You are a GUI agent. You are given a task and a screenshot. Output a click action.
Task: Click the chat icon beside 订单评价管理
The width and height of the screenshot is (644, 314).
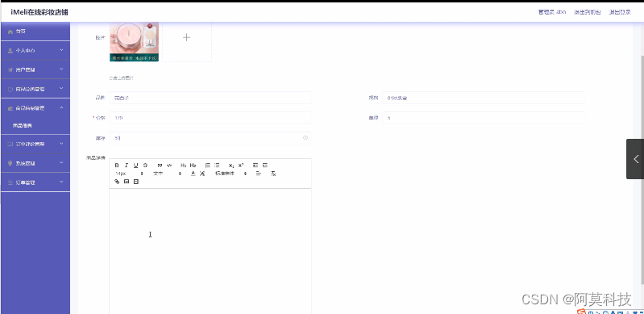[x=10, y=144]
